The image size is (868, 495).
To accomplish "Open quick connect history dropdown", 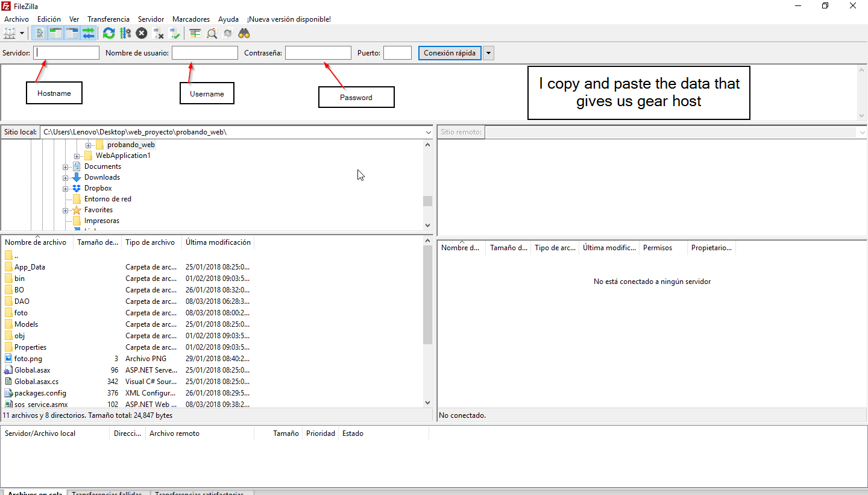I will click(489, 53).
